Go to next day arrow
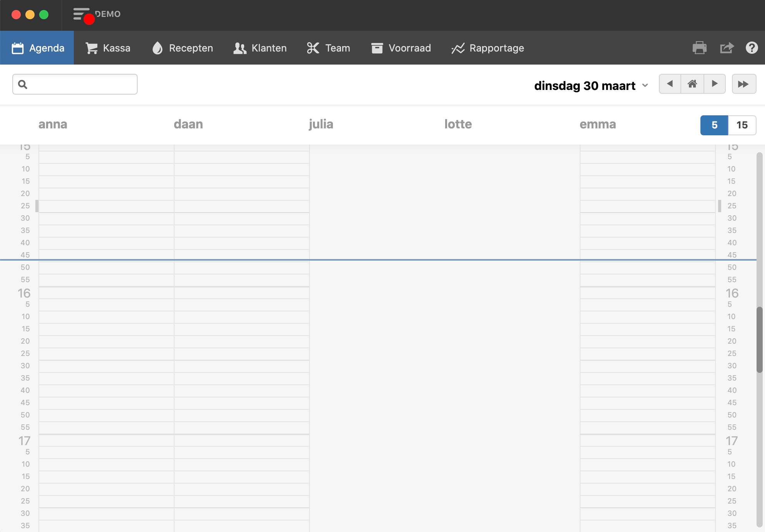 [x=714, y=84]
